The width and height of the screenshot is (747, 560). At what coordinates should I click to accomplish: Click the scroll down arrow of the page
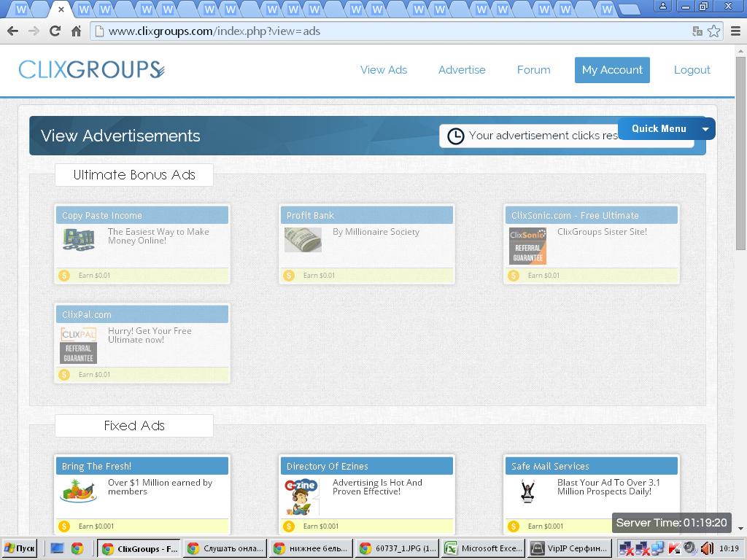click(x=740, y=529)
